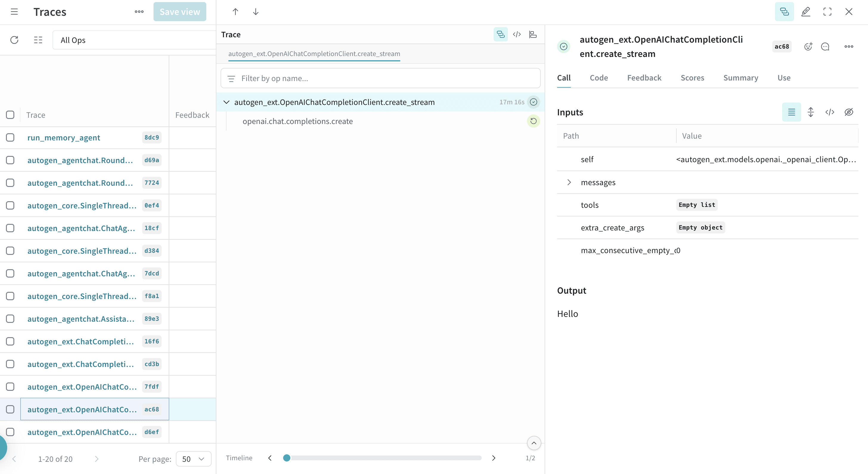Click the pencil edit icon in header
The width and height of the screenshot is (868, 474).
pos(806,12)
